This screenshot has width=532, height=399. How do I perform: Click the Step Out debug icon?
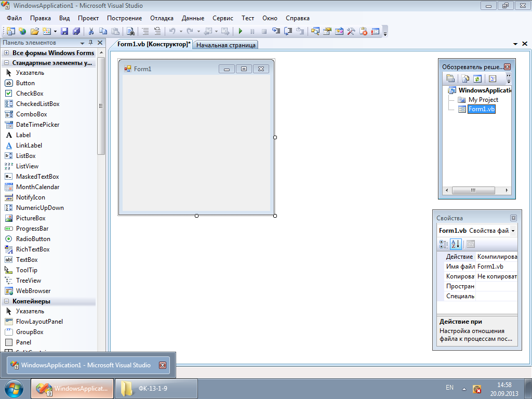[300, 31]
